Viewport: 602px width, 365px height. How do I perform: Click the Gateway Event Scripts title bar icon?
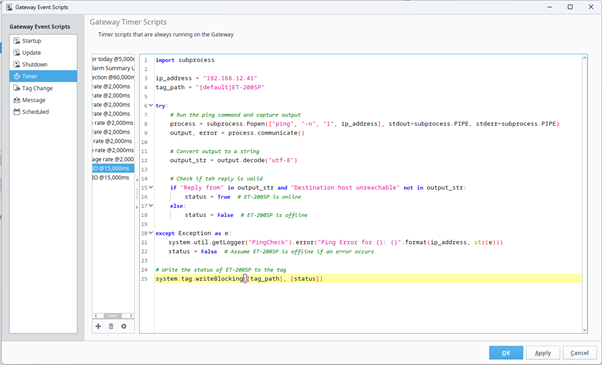tap(9, 7)
